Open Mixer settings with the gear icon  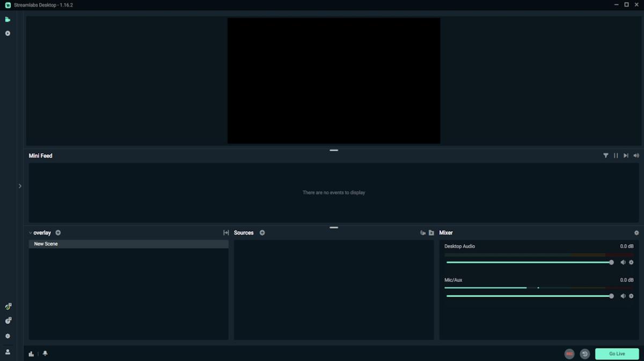point(636,233)
